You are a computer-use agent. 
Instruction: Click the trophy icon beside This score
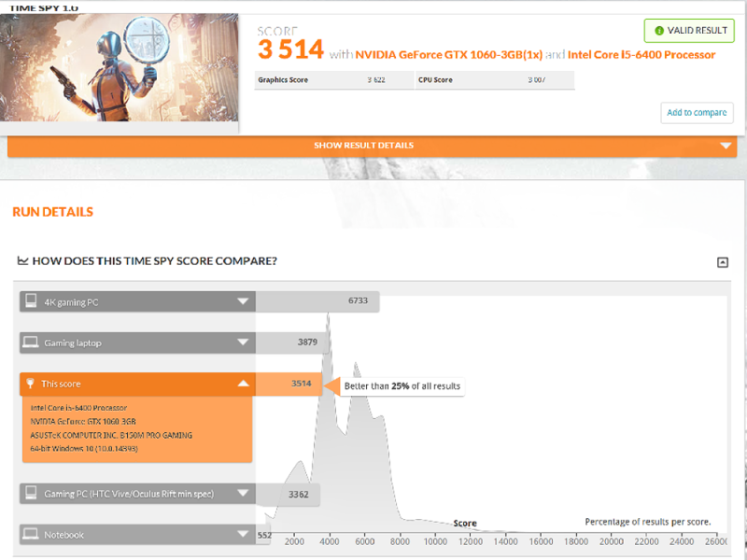point(30,384)
